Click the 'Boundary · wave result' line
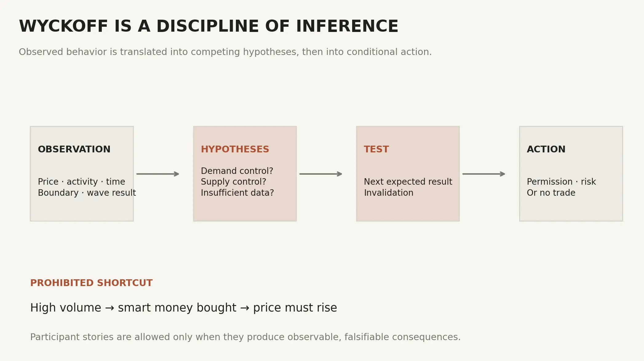Viewport: 644px width, 361px height. 87,193
